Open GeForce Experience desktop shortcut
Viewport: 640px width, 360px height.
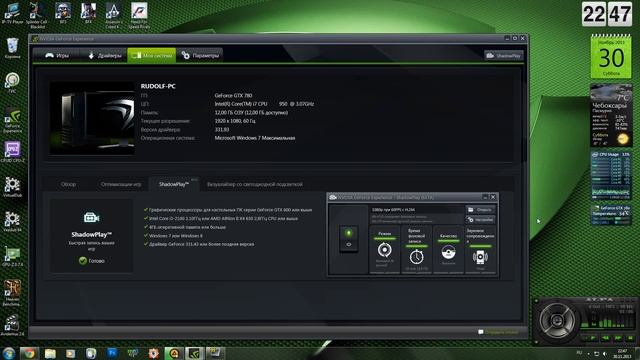(x=12, y=120)
